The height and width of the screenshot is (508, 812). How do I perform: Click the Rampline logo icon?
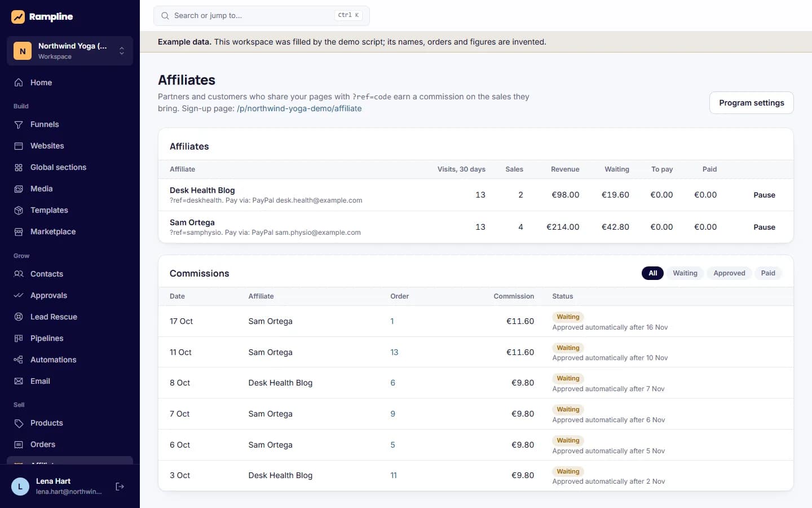pos(18,17)
